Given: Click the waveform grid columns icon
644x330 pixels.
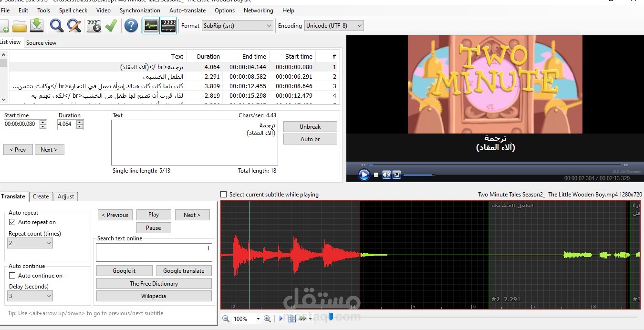Looking at the screenshot, I should click(291, 319).
